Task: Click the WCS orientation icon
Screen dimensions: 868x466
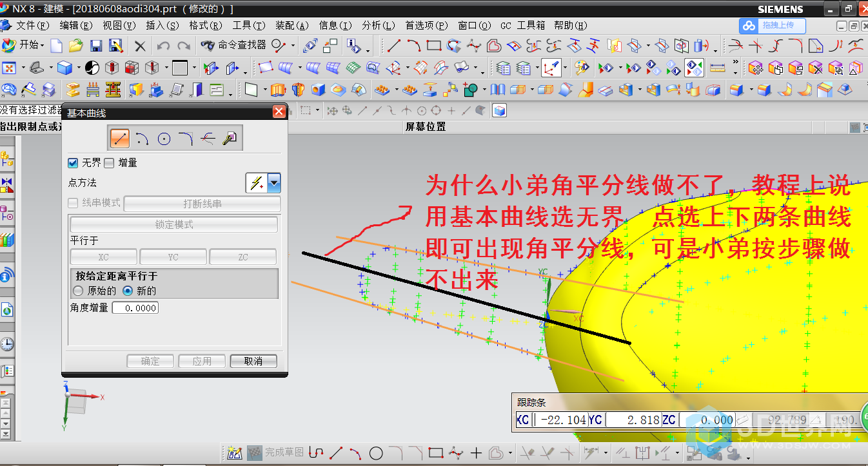Action: [x=550, y=68]
